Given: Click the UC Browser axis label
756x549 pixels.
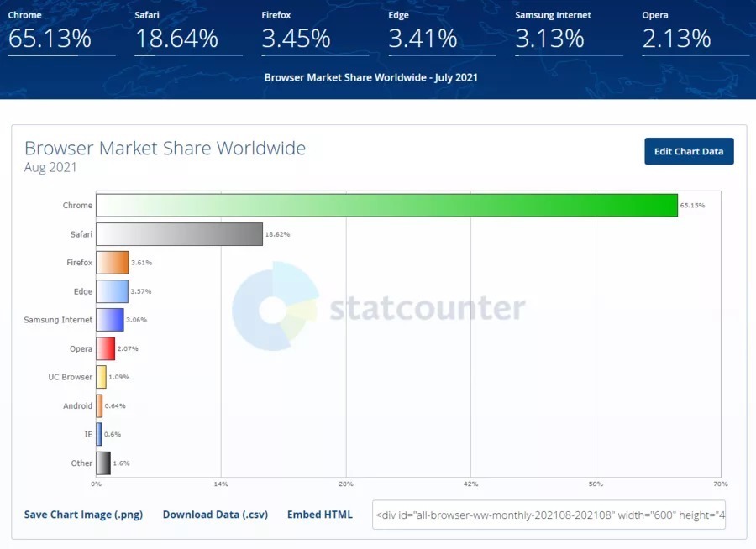Looking at the screenshot, I should [70, 377].
